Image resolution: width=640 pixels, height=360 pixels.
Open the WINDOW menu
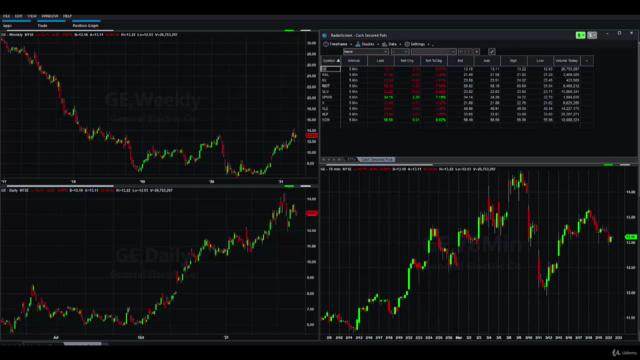(50, 16)
